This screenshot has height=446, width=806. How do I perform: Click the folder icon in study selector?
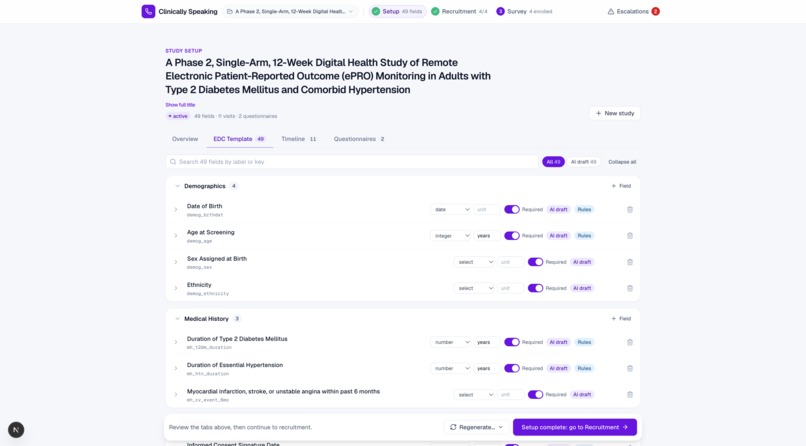click(x=230, y=11)
